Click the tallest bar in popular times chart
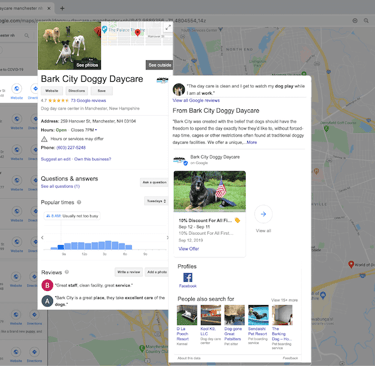 [x=108, y=245]
